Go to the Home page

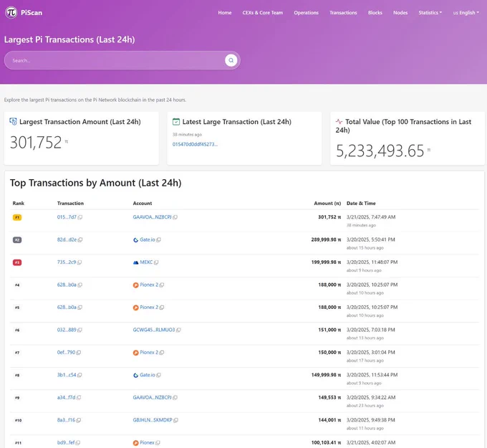tap(225, 13)
